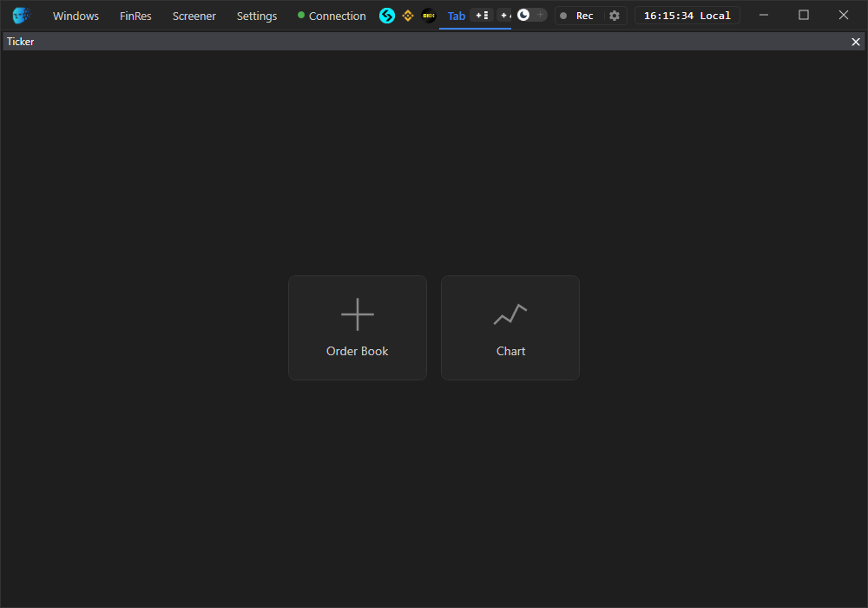The width and height of the screenshot is (868, 608).
Task: Open recording settings gear icon
Action: click(615, 16)
